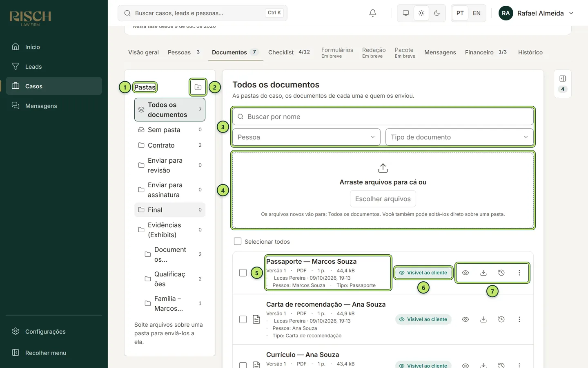Click the Buscar por nome field
The image size is (588, 368).
pyautogui.click(x=383, y=117)
